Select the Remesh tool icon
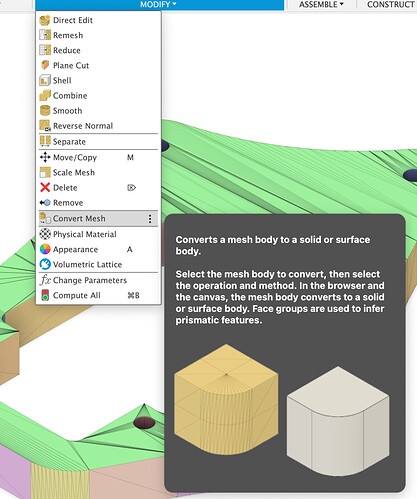Image resolution: width=417 pixels, height=499 pixels. (x=45, y=35)
